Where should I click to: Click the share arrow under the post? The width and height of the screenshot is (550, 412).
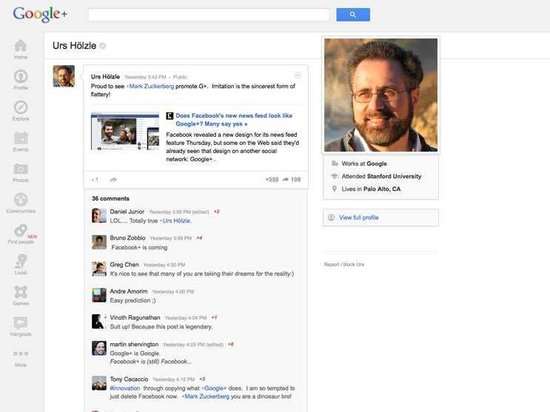pyautogui.click(x=113, y=180)
